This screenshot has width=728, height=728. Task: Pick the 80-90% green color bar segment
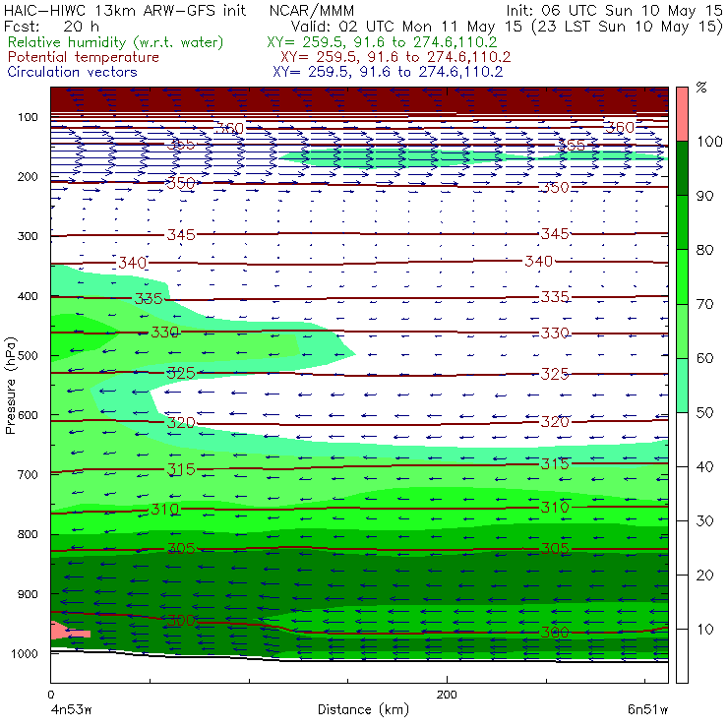[682, 222]
